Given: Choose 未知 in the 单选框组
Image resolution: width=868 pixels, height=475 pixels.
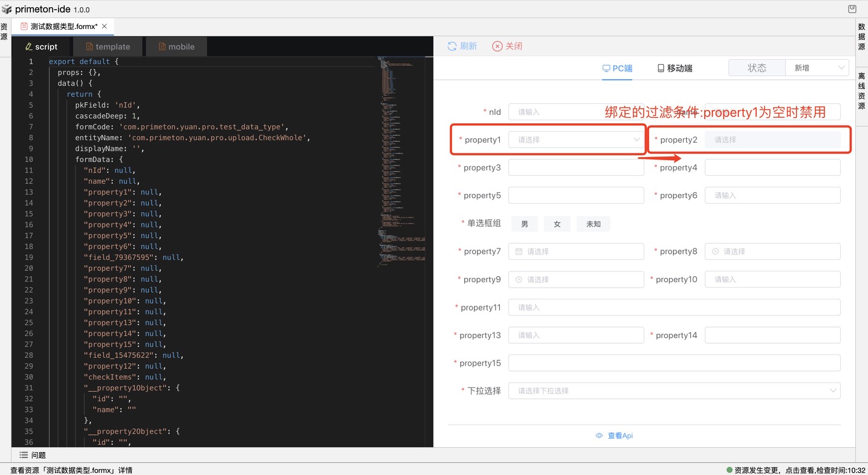Looking at the screenshot, I should pos(593,224).
